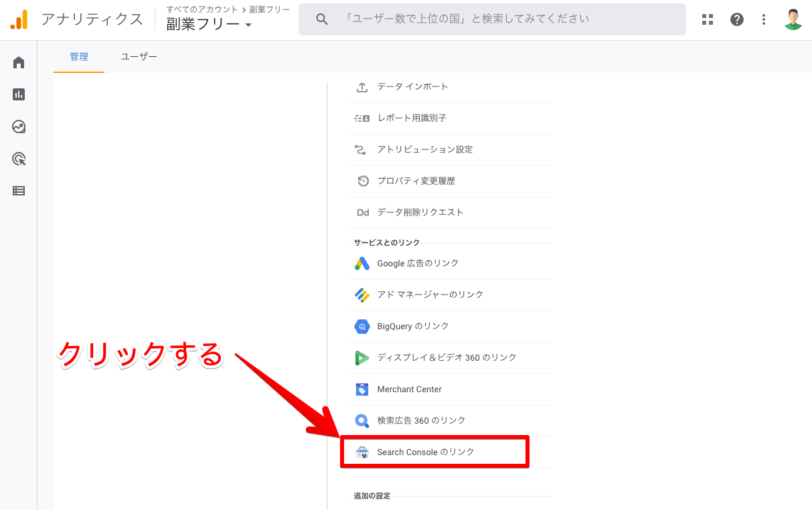Viewport: 812px width, 510px height.
Task: Open the Google apps grid icon
Action: click(x=708, y=19)
